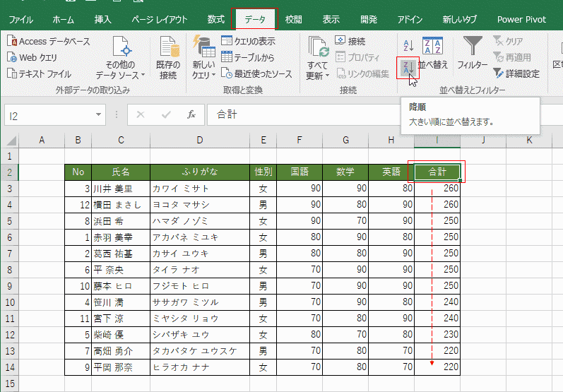The height and width of the screenshot is (392, 563).
Task: Click 接続 connections button
Action: point(350,41)
